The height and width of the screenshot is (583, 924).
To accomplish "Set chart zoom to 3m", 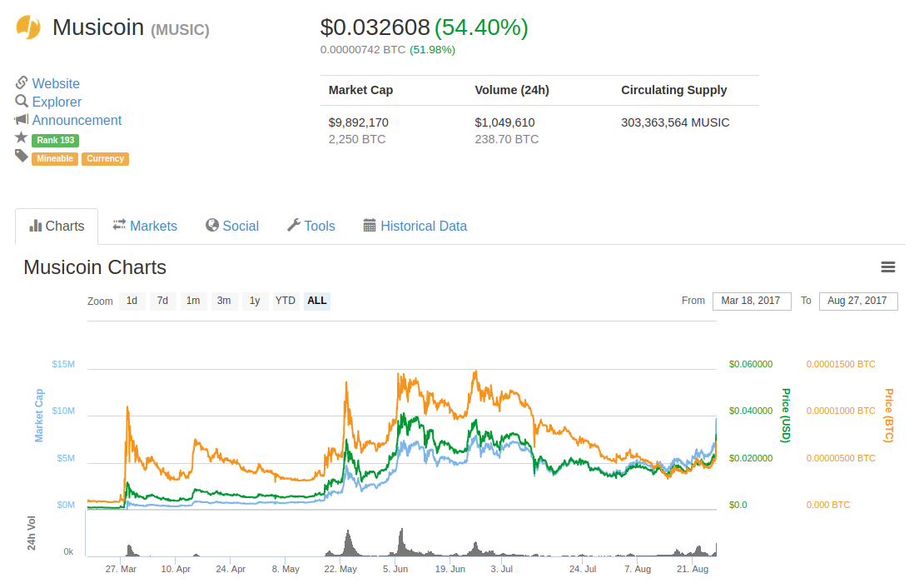I will pos(224,301).
